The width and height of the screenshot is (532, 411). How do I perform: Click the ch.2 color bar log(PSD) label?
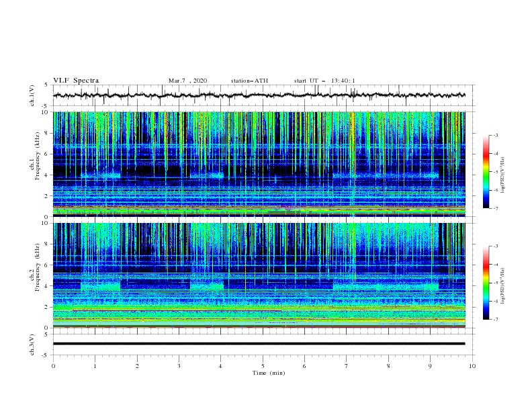[x=502, y=286]
